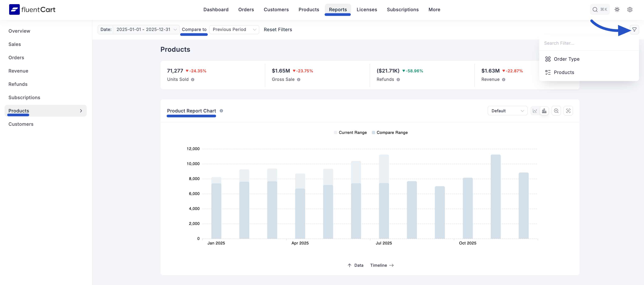Open the filter icon in the top right
644x285 pixels.
(634, 30)
